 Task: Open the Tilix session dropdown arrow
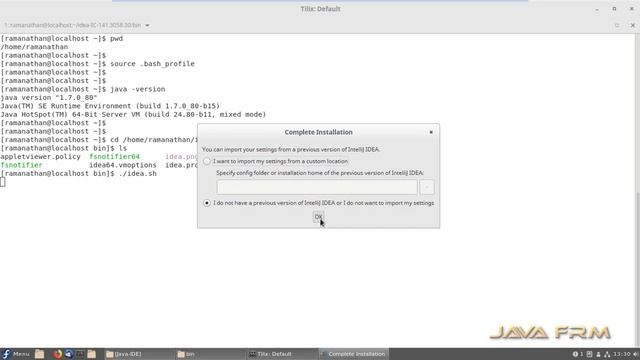(x=147, y=25)
